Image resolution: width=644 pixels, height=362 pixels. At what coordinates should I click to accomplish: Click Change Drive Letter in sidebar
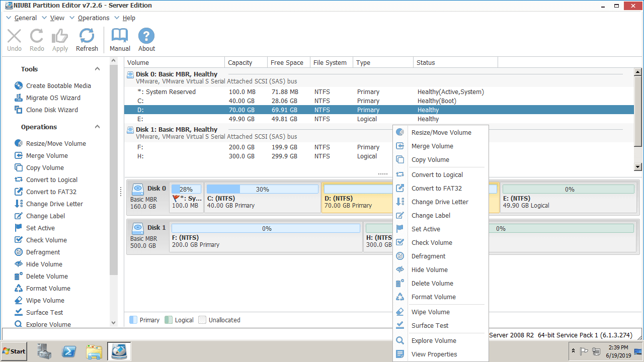[54, 204]
